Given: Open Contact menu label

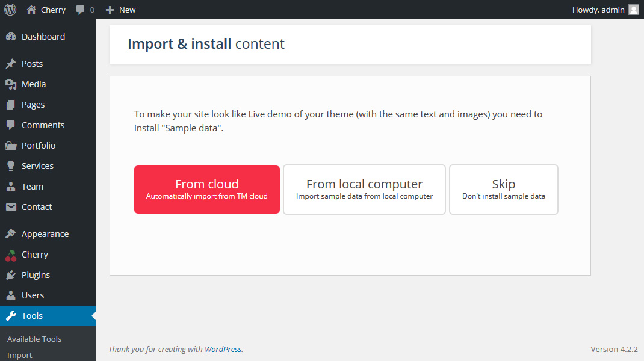Looking at the screenshot, I should click(37, 207).
